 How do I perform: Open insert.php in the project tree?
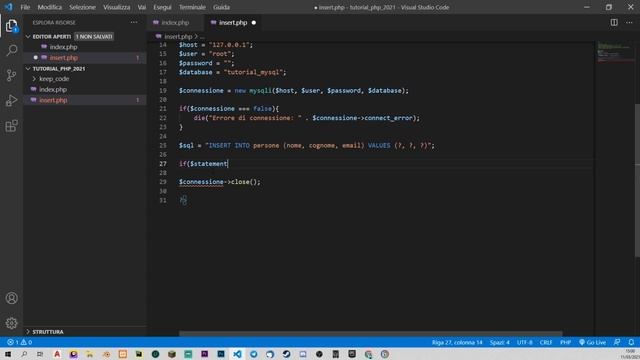(x=53, y=100)
